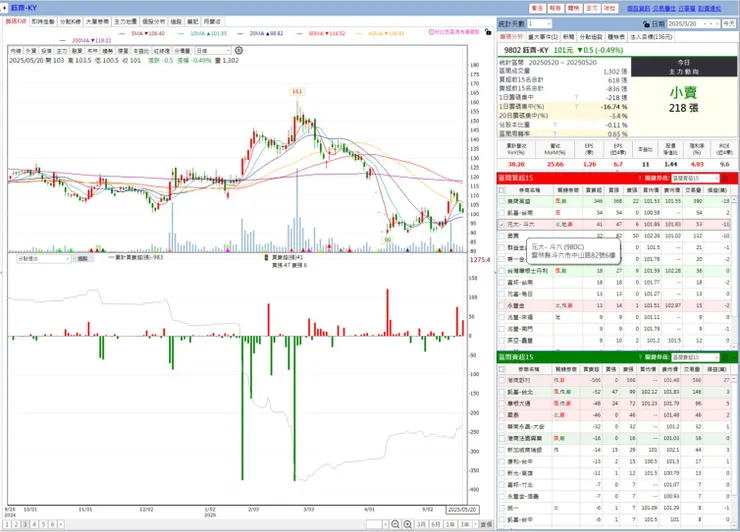Click the help icon in green sell-list header
The width and height of the screenshot is (740, 532).
coord(640,357)
